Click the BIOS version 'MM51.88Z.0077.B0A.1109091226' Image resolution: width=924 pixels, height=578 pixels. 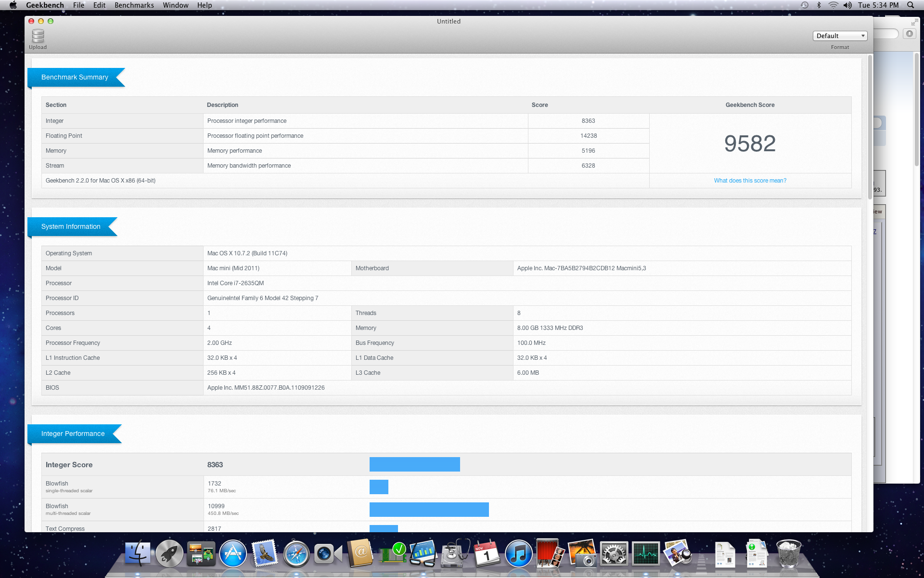pyautogui.click(x=279, y=388)
